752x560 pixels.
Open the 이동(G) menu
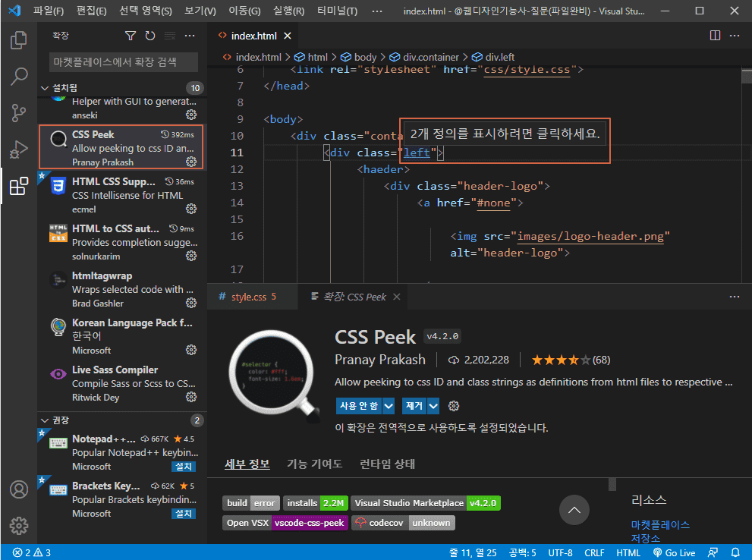244,11
